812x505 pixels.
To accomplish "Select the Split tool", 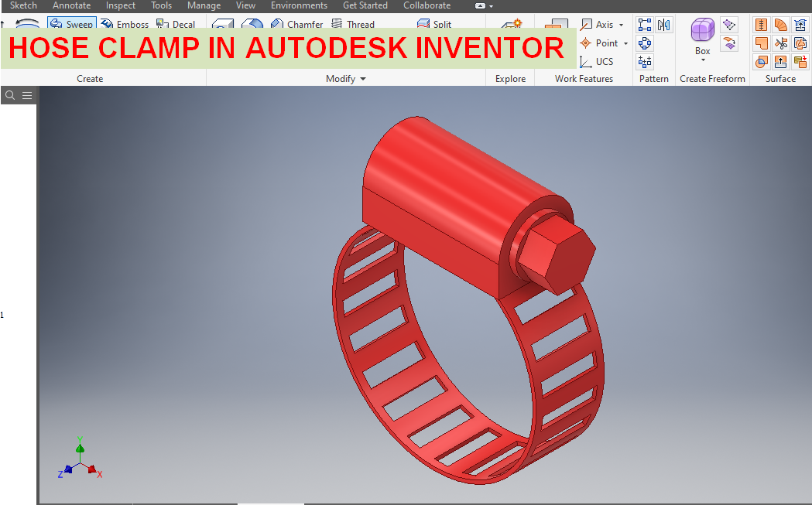I will click(434, 24).
